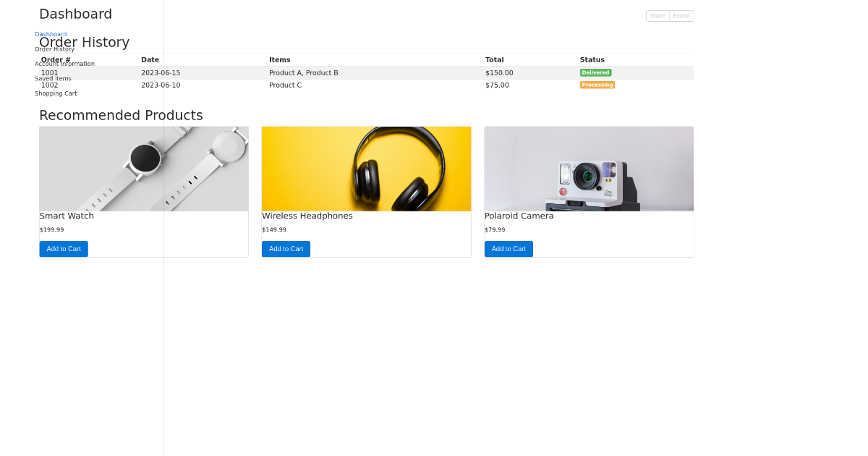This screenshot has height=456, width=868.
Task: Click the Recommended Products heading
Action: (121, 115)
